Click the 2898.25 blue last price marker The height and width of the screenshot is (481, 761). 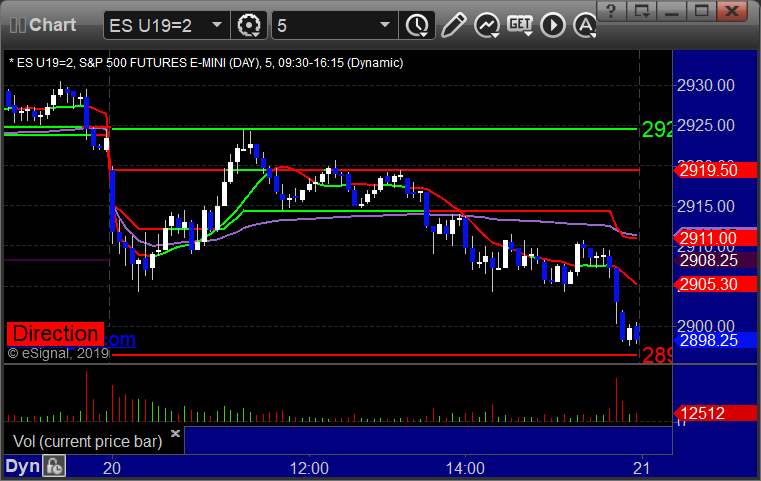tap(715, 340)
